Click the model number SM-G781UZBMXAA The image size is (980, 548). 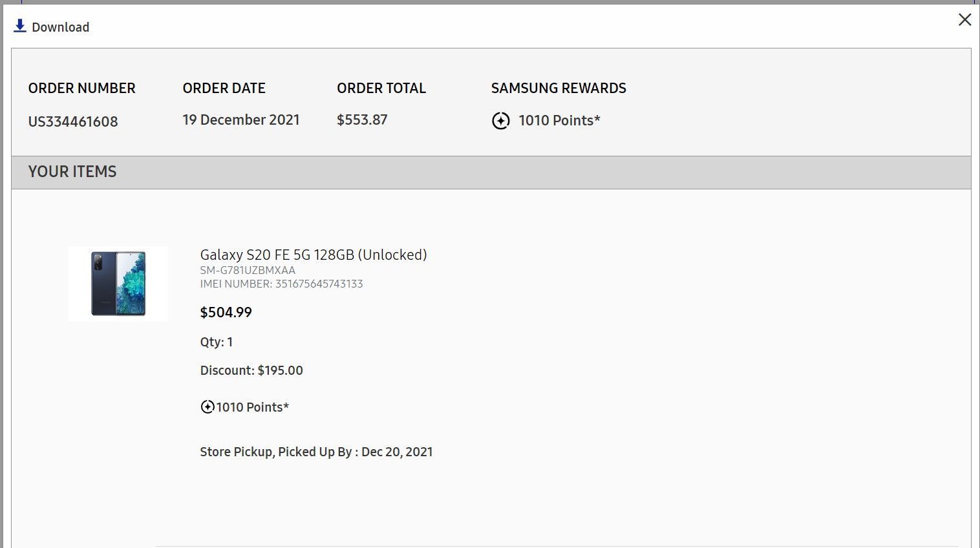(248, 270)
